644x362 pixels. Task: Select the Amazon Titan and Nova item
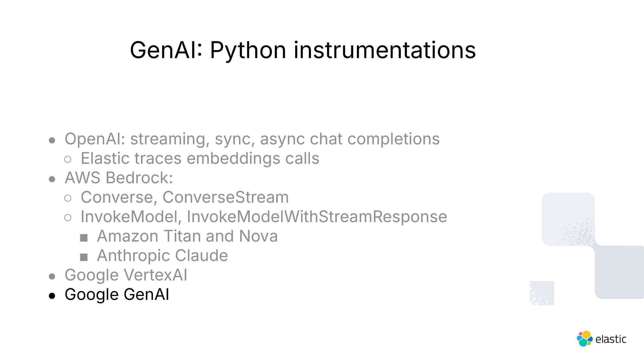[187, 236]
